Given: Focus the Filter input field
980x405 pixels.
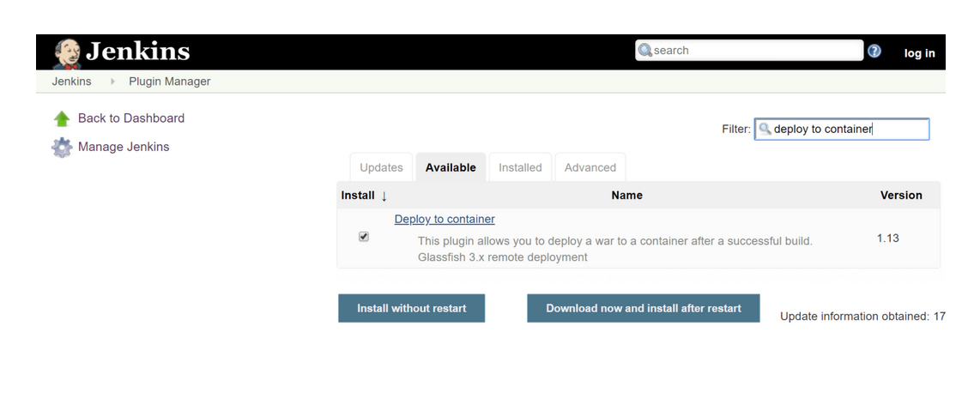Looking at the screenshot, I should pos(842,129).
